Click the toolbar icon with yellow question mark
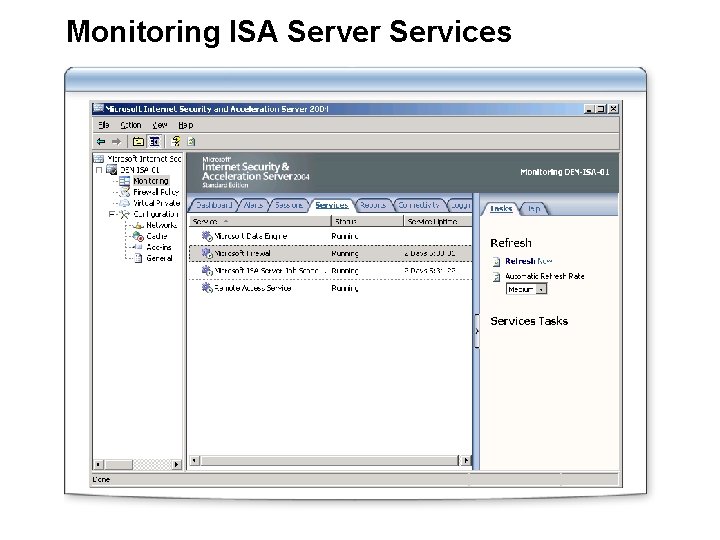 click(176, 141)
